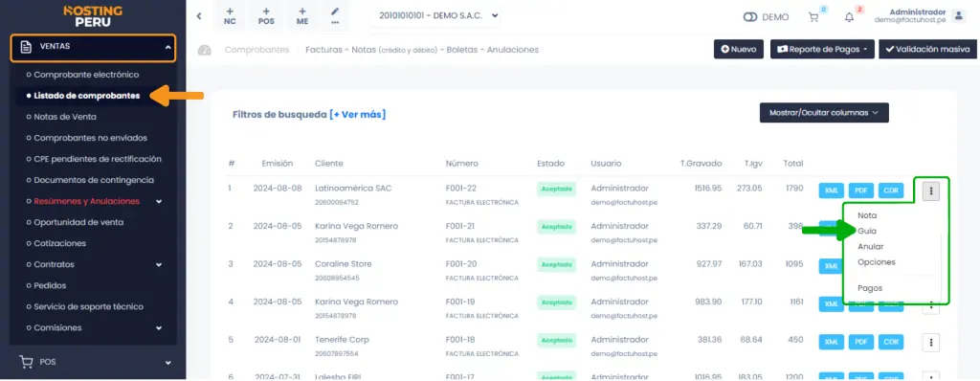Go to Notas de Venta

pos(65,117)
